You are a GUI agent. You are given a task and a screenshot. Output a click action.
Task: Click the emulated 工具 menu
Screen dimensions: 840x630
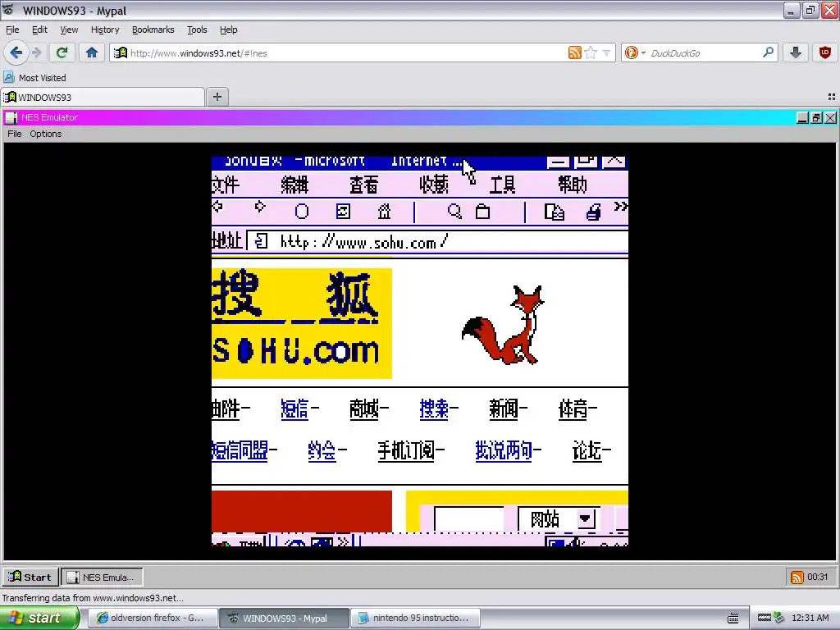point(503,185)
